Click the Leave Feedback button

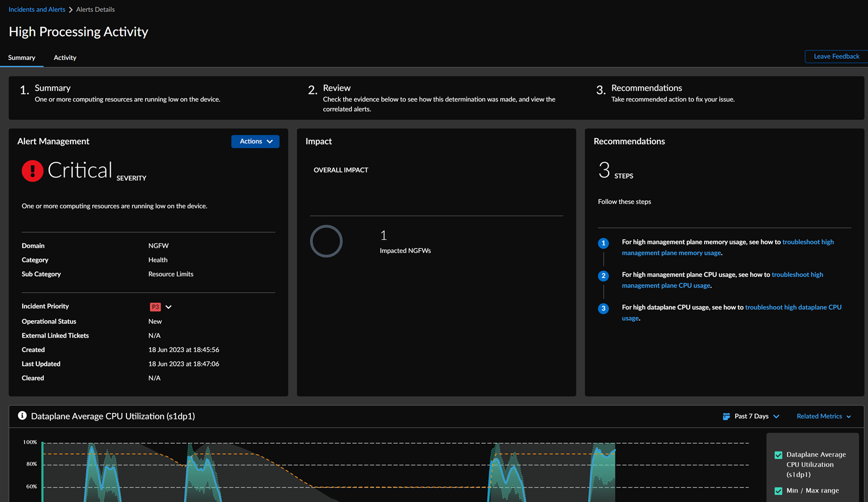[x=836, y=56]
